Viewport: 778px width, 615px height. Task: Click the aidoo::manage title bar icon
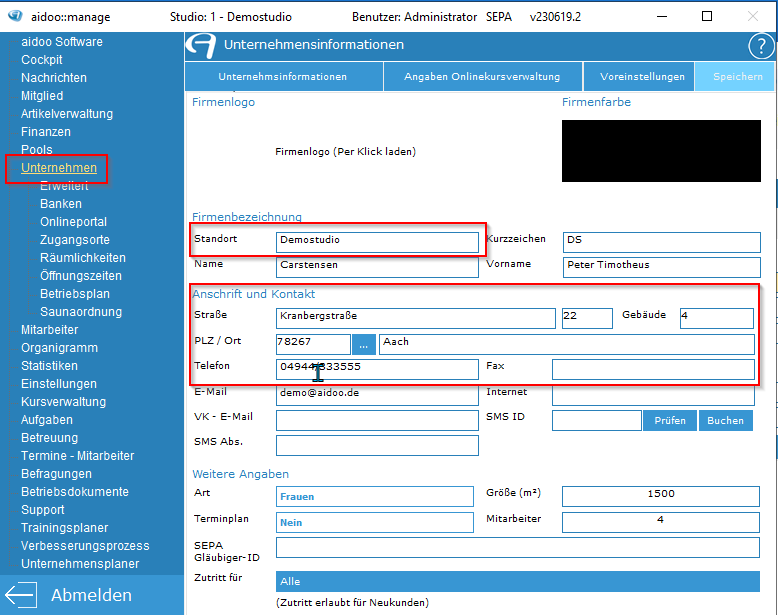point(16,17)
